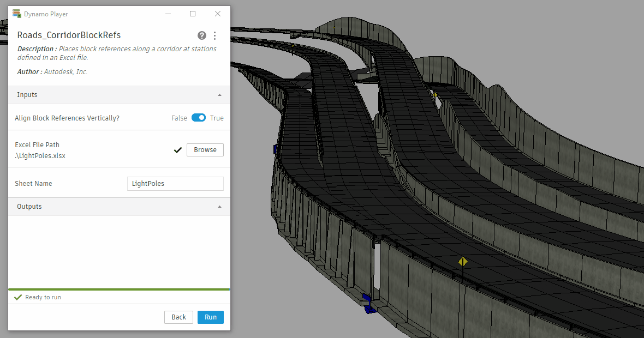
Task: Click the Inputs section header label
Action: 27,95
